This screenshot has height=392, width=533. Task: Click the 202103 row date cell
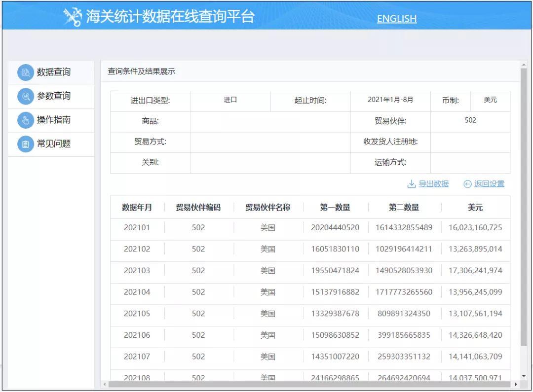click(137, 271)
